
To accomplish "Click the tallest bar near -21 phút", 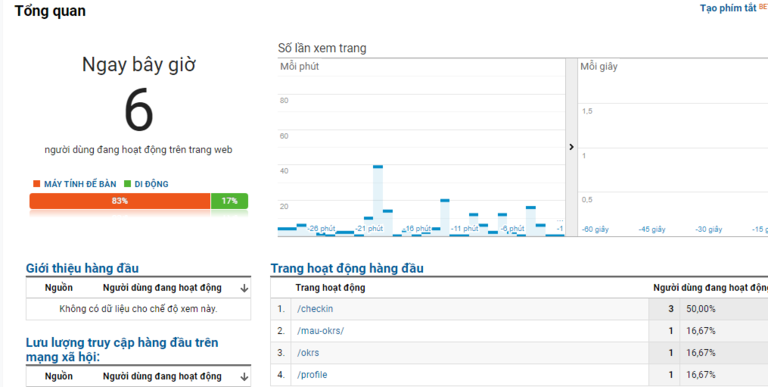I will 378,201.
